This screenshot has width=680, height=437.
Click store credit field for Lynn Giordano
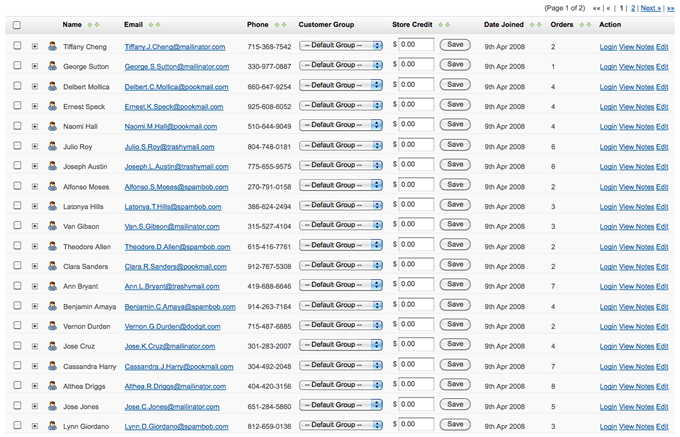tap(416, 424)
